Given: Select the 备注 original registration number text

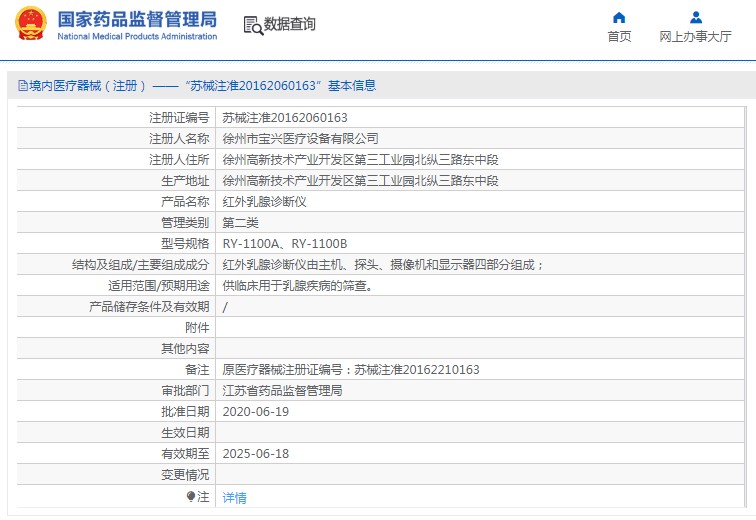Looking at the screenshot, I should coord(351,370).
